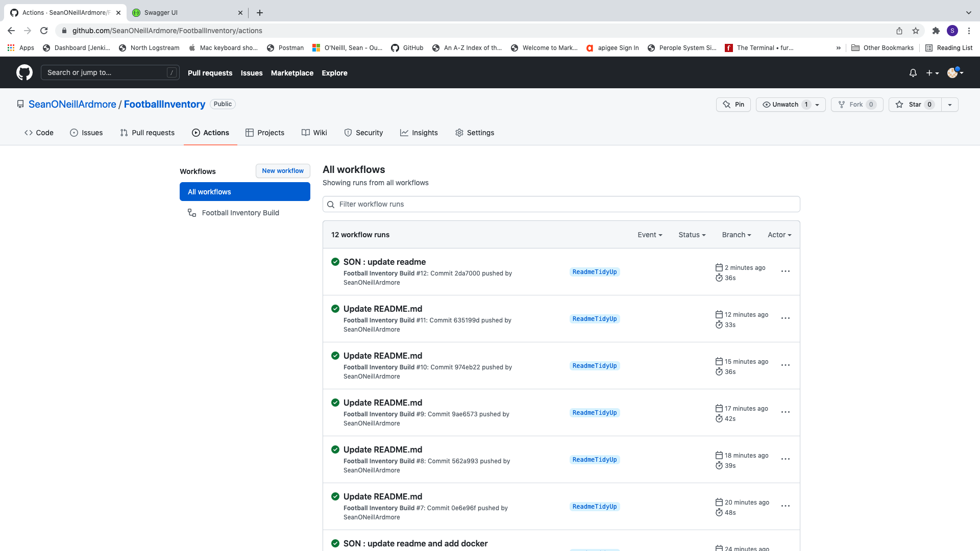Open the GitHub bookmark

pos(407,48)
